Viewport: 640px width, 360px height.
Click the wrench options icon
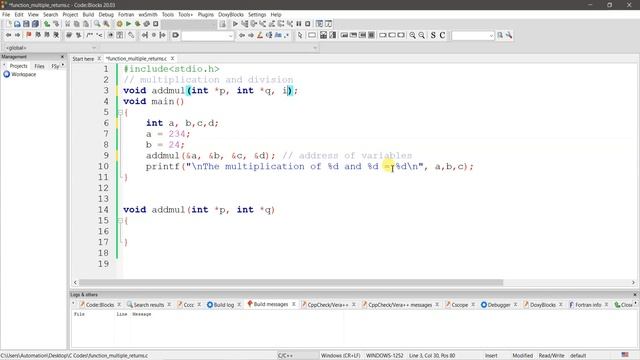click(x=509, y=36)
